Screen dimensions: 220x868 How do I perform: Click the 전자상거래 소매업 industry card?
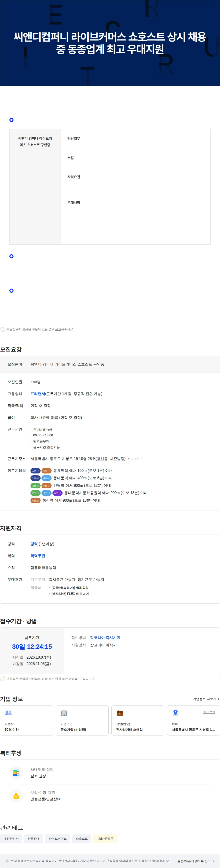click(x=138, y=720)
